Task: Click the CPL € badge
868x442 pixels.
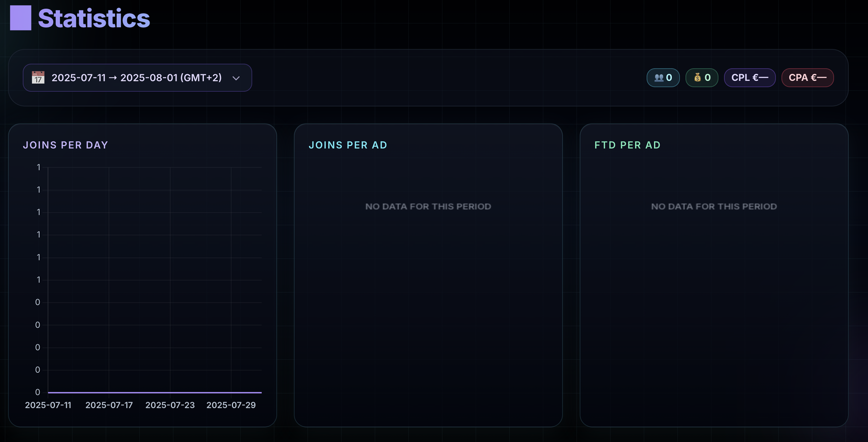Action: click(750, 78)
